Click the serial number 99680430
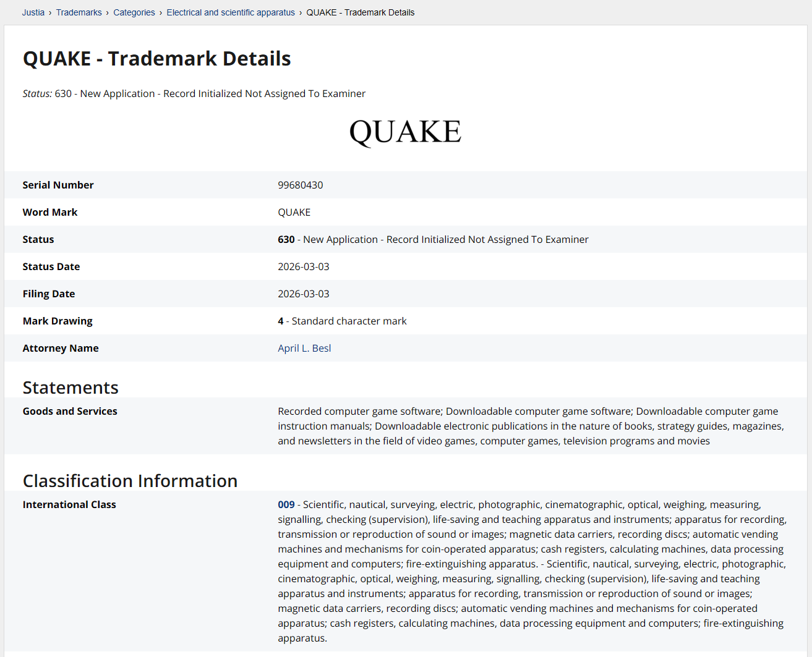 coord(300,185)
